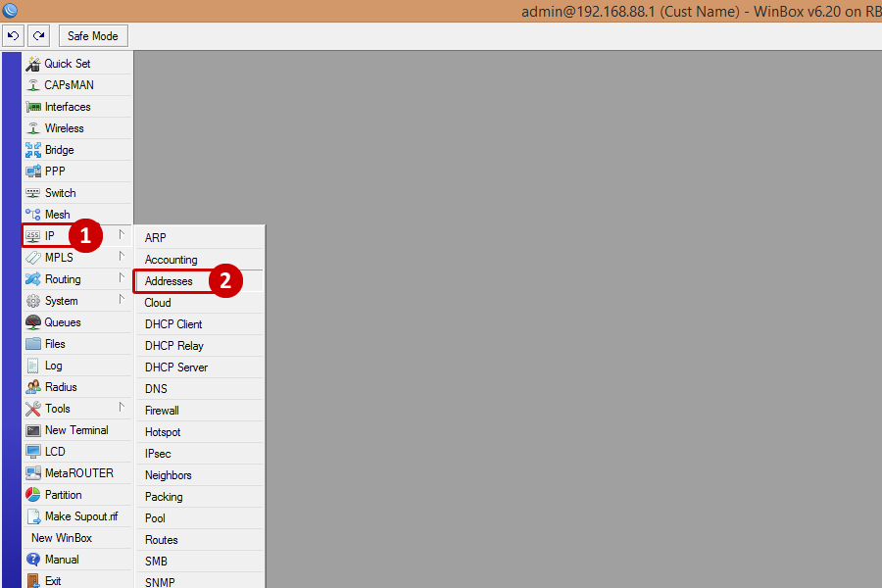Click the Files folder icon
Image resolution: width=882 pixels, height=588 pixels.
pyautogui.click(x=33, y=344)
